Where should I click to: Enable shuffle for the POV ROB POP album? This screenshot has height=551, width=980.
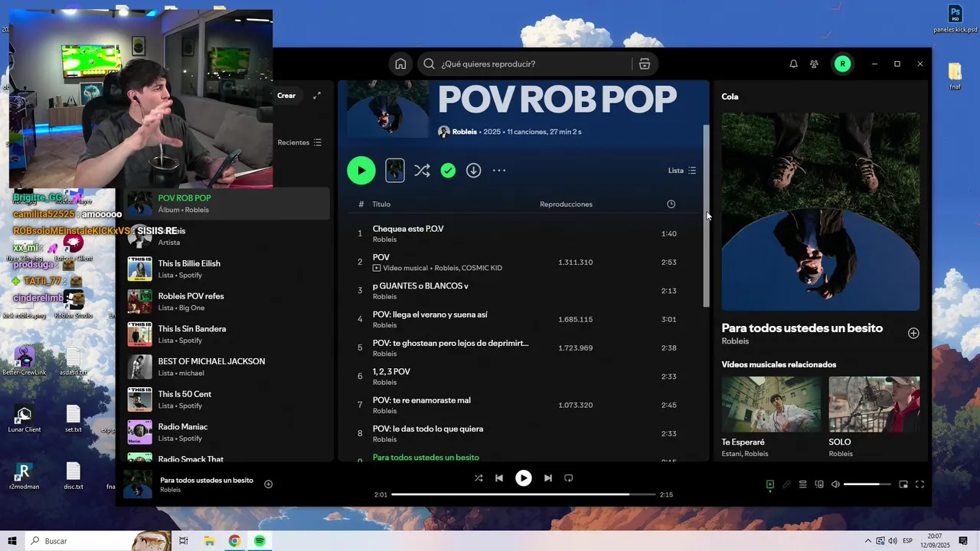point(422,171)
